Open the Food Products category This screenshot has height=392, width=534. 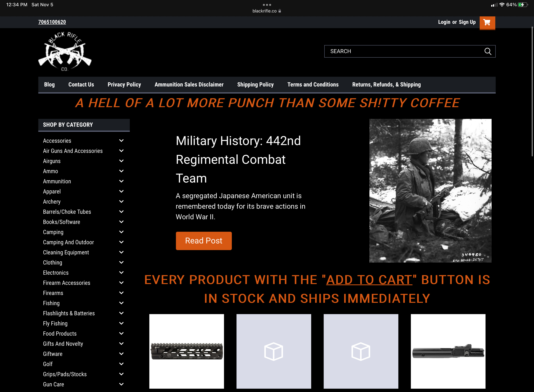60,334
